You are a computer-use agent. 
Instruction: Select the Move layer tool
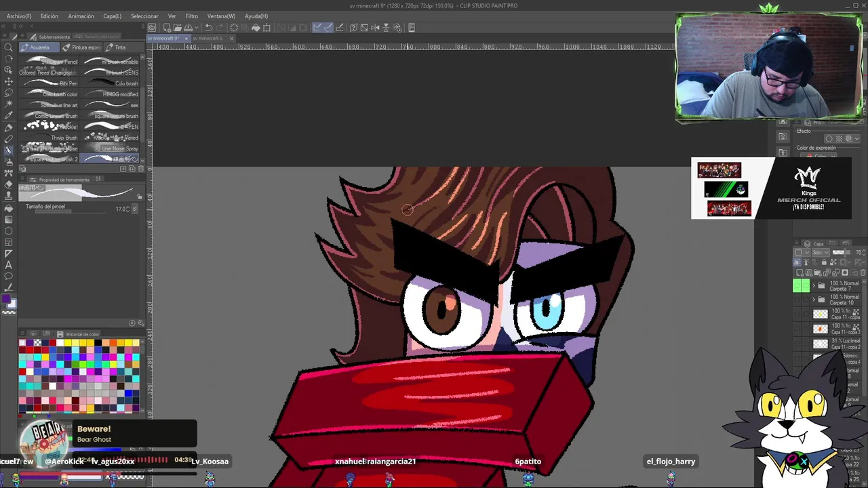(8, 81)
